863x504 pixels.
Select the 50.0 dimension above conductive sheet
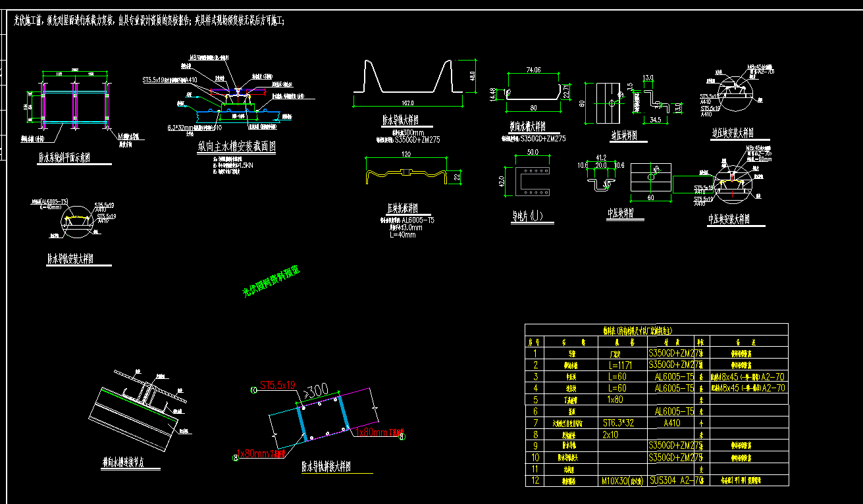tap(533, 152)
